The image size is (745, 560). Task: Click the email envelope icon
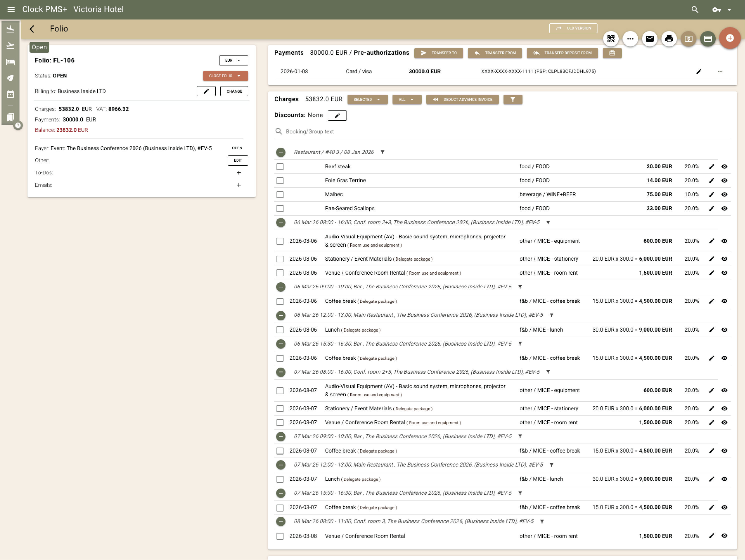pos(650,39)
